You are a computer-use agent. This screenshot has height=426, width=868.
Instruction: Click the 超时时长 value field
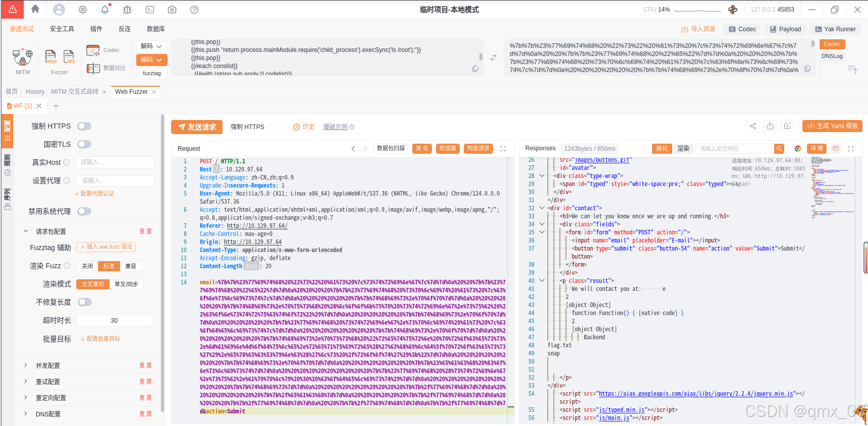114,321
